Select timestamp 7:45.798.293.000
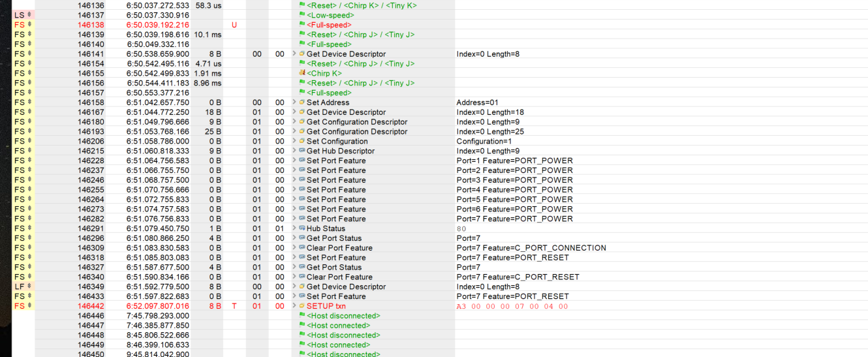 coord(158,316)
